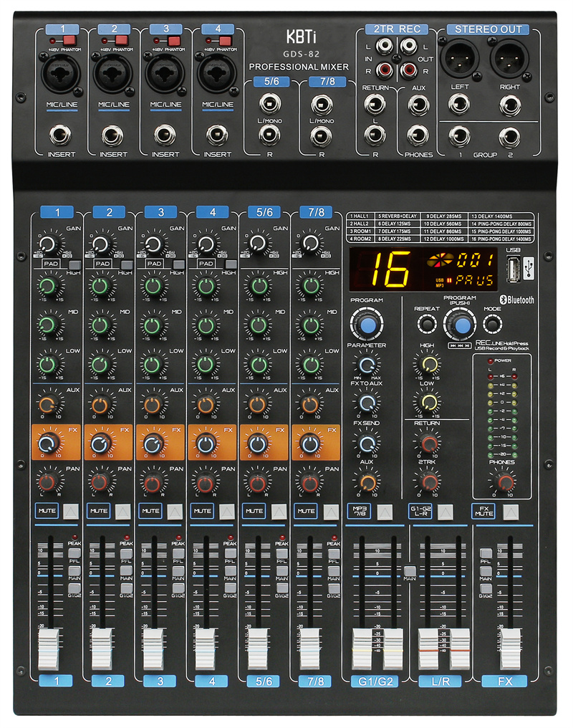Click the GROUP 2 output jack
Viewport: 573px width, 728px height.
point(509,136)
